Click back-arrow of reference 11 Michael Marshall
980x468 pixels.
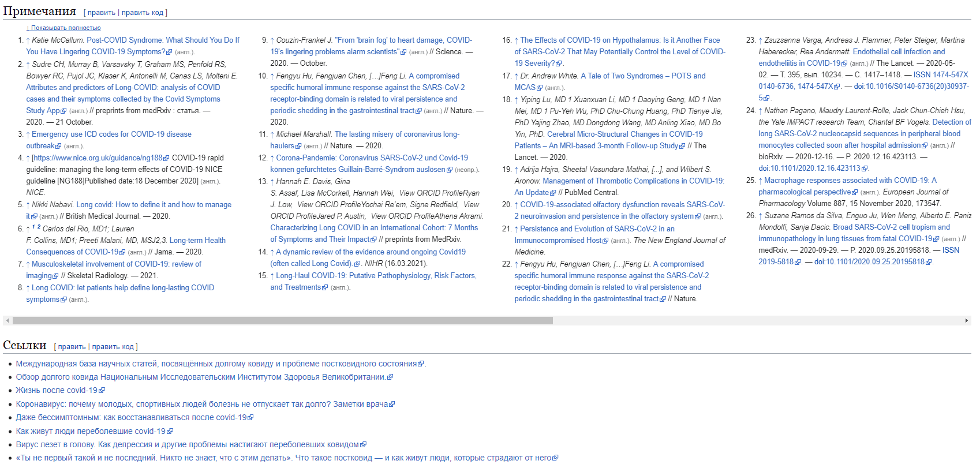click(272, 134)
